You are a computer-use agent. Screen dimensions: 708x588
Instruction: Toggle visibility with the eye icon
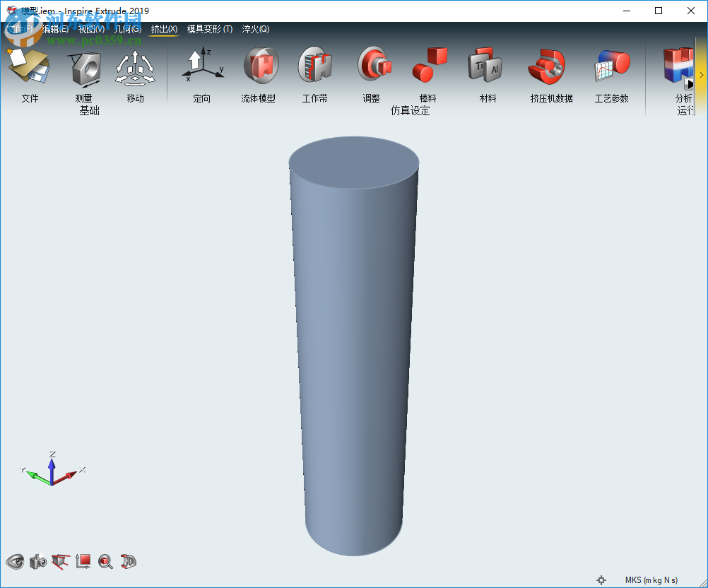14,562
